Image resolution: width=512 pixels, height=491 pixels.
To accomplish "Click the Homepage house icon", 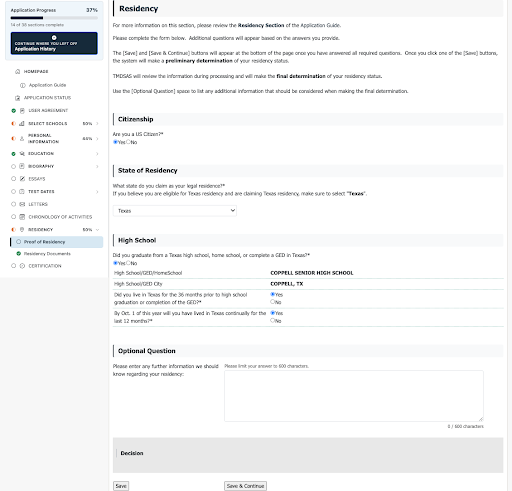I will click(18, 72).
